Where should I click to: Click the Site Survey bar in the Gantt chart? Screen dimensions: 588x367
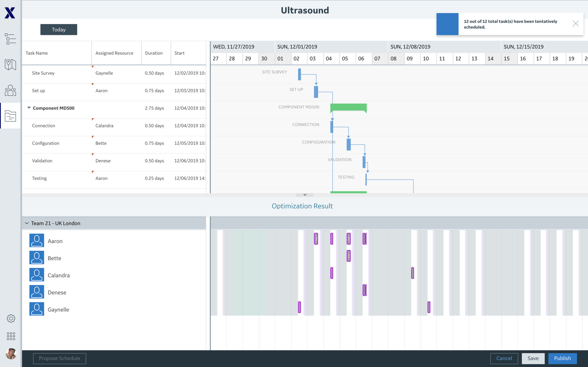299,75
